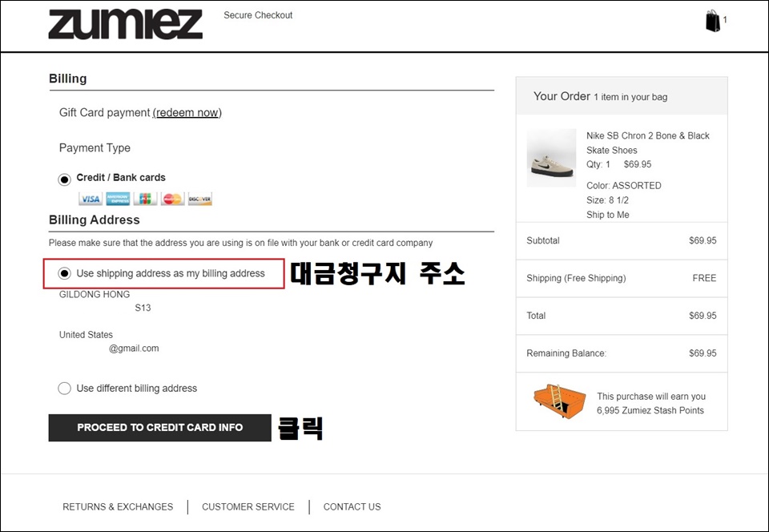Click the Ship to Me text

(608, 214)
